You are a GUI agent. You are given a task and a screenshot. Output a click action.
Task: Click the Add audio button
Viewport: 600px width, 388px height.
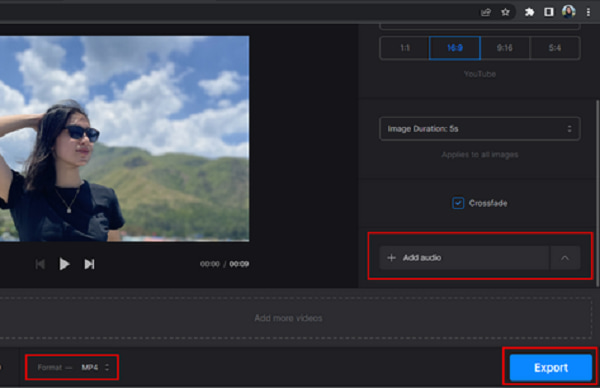[x=464, y=258]
